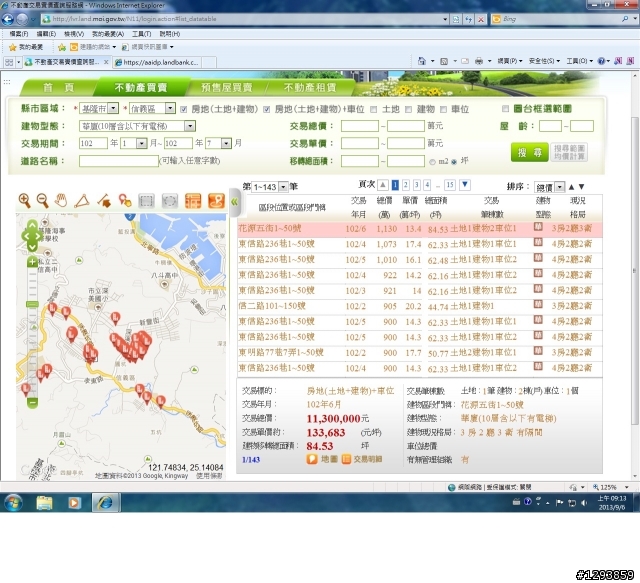This screenshot has height=583, width=640.
Task: Switch to the 不動產買賣 tab
Action: tap(141, 87)
